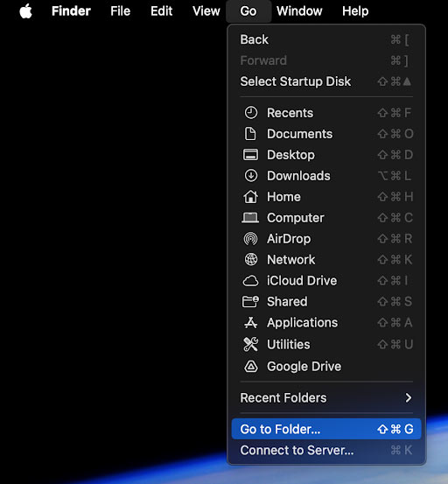The width and height of the screenshot is (448, 484).
Task: Go to Recents
Action: point(326,113)
